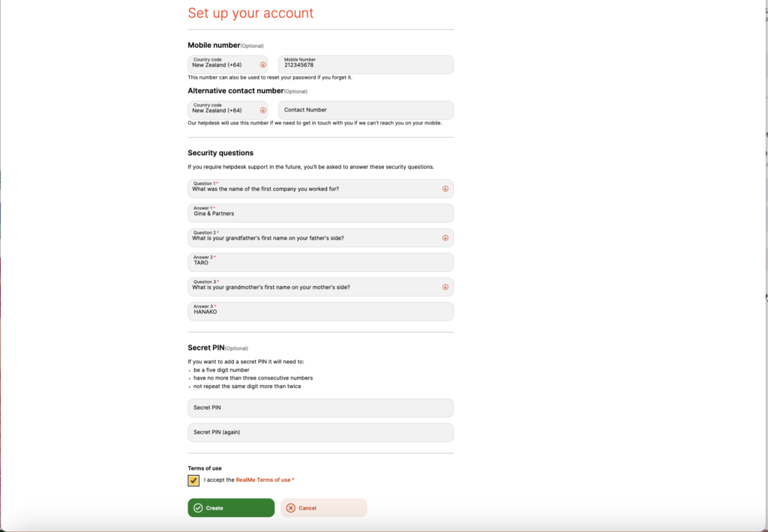The image size is (768, 532).
Task: Click the alternative contact country code arrow icon
Action: pos(262,110)
